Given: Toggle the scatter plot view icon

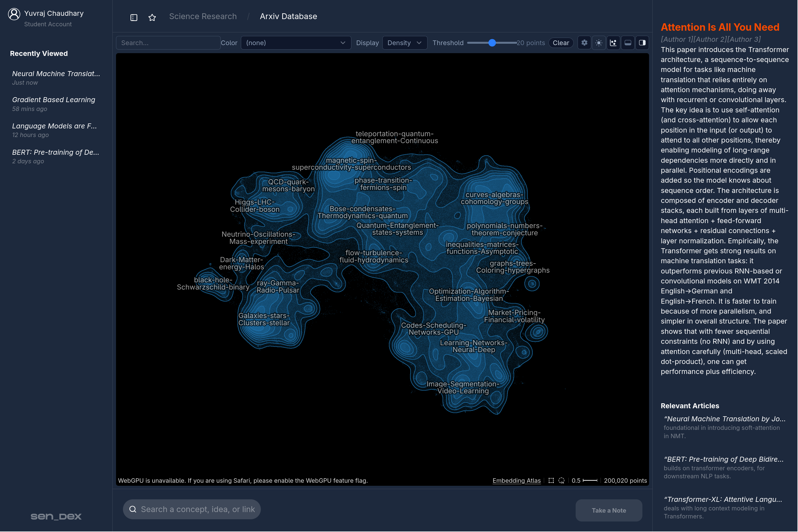Looking at the screenshot, I should click(613, 43).
